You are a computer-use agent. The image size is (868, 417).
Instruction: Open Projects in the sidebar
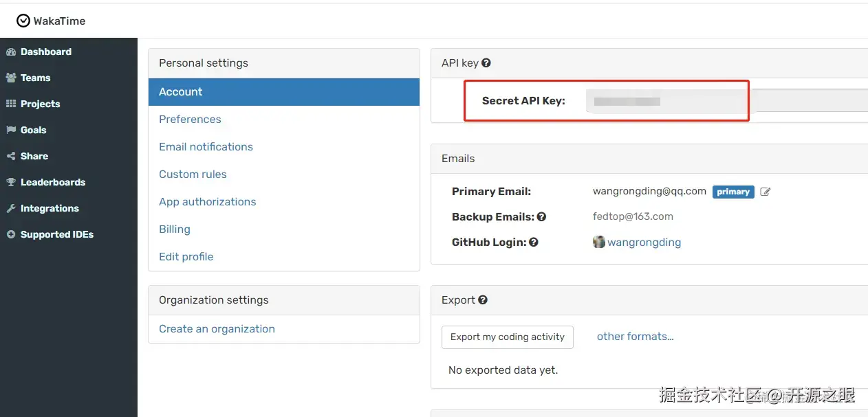pyautogui.click(x=40, y=104)
